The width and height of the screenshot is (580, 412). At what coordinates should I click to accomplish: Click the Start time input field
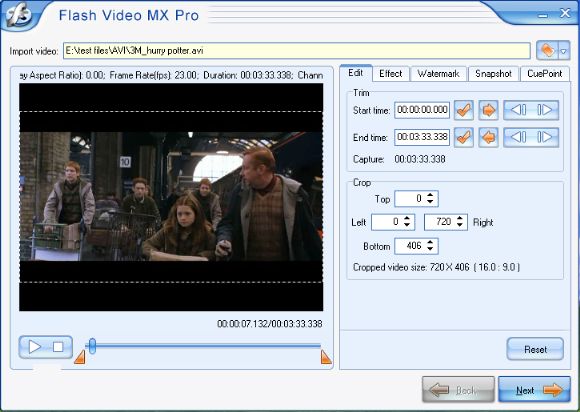coord(422,110)
